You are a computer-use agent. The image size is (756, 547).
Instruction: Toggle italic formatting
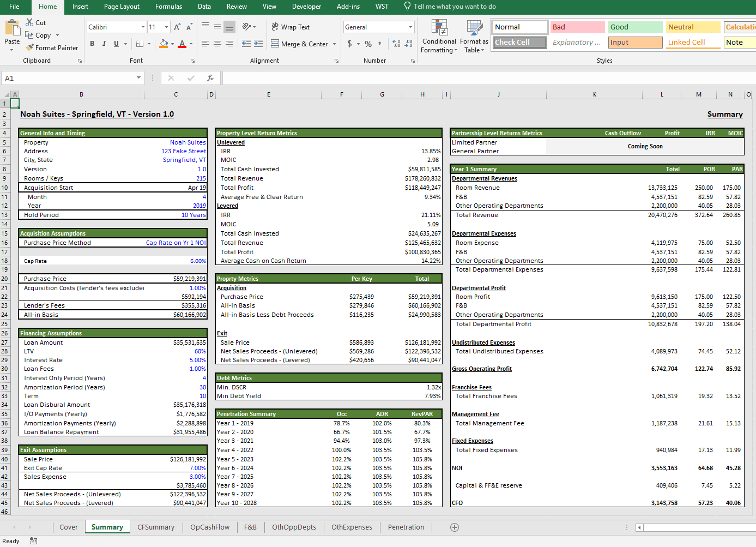click(x=104, y=44)
